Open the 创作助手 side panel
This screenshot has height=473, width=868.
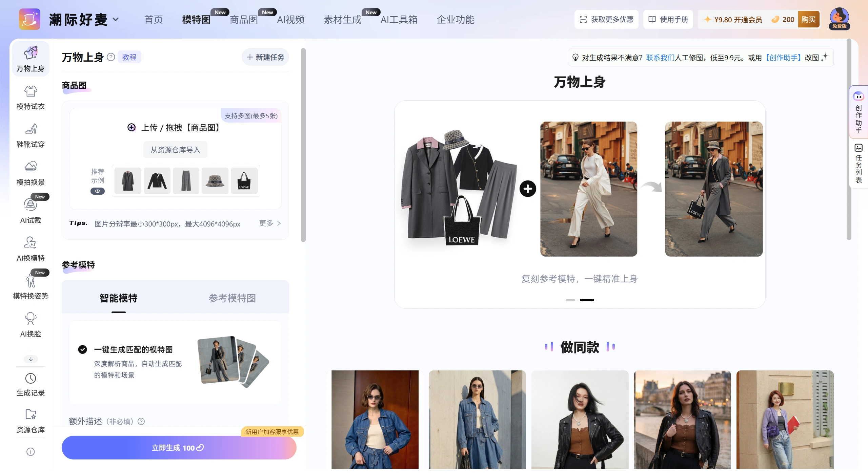tap(858, 112)
